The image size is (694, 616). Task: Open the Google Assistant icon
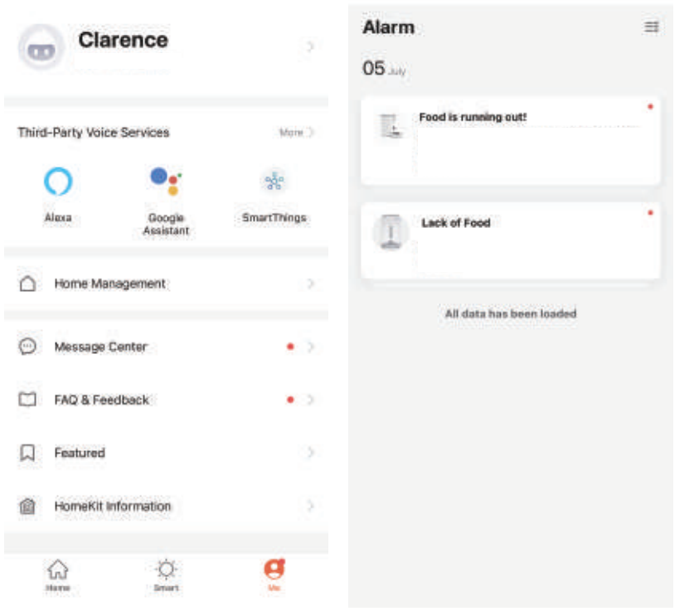166,181
